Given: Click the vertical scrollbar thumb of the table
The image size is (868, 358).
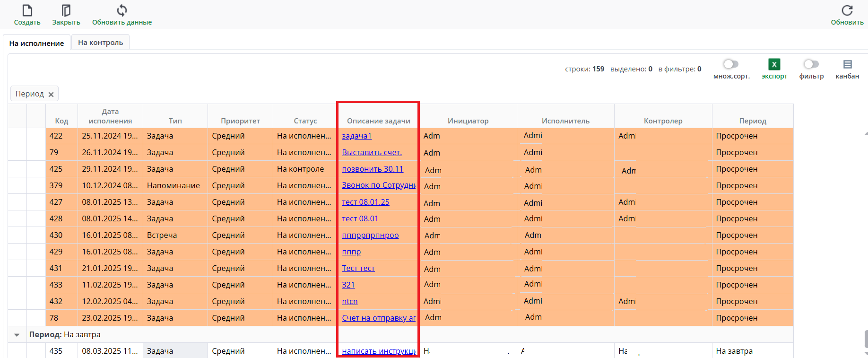Looking at the screenshot, I should (866, 339).
